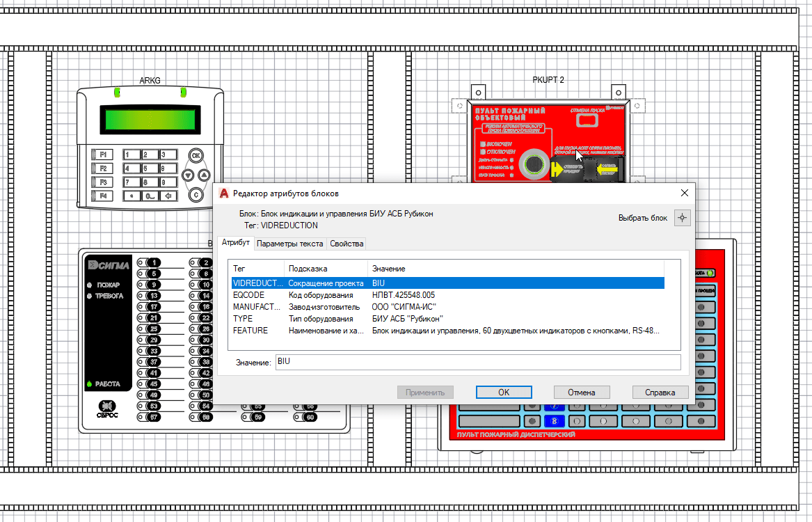The image size is (812, 522).
Task: Click the Подсказка column header
Action: coord(326,269)
